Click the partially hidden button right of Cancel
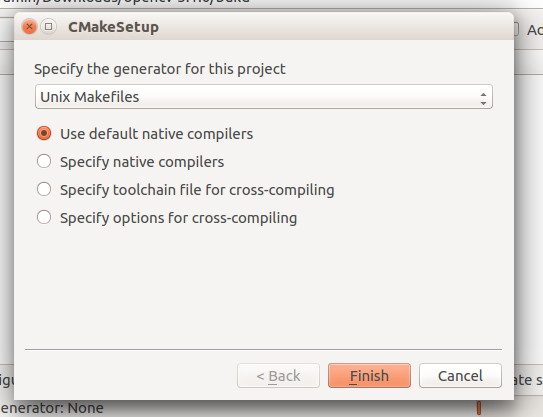 click(528, 380)
